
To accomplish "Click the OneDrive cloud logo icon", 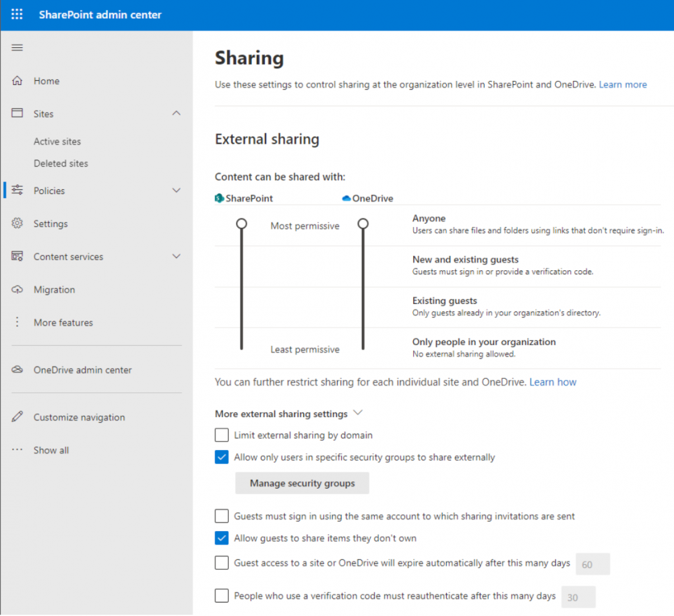I will click(346, 198).
